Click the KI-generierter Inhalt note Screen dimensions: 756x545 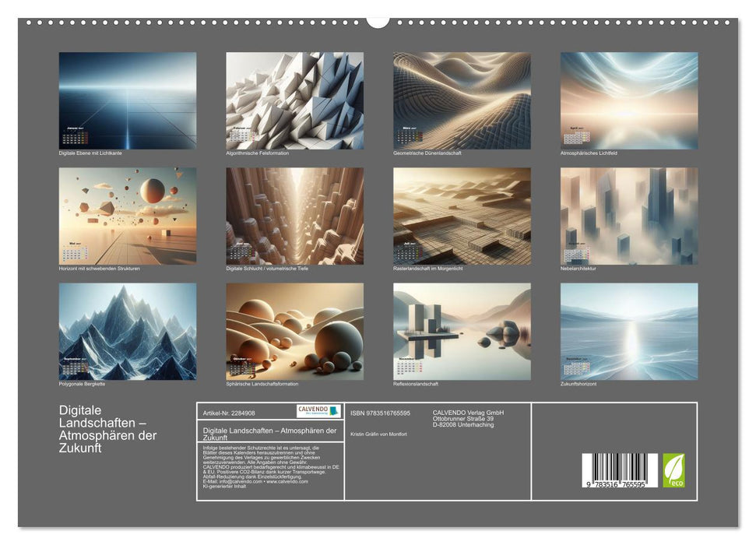coord(225,486)
